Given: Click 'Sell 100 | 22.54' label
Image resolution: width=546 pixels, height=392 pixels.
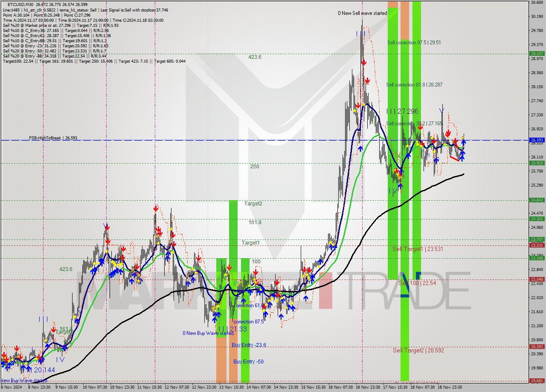Looking at the screenshot, I should pyautogui.click(x=417, y=283).
